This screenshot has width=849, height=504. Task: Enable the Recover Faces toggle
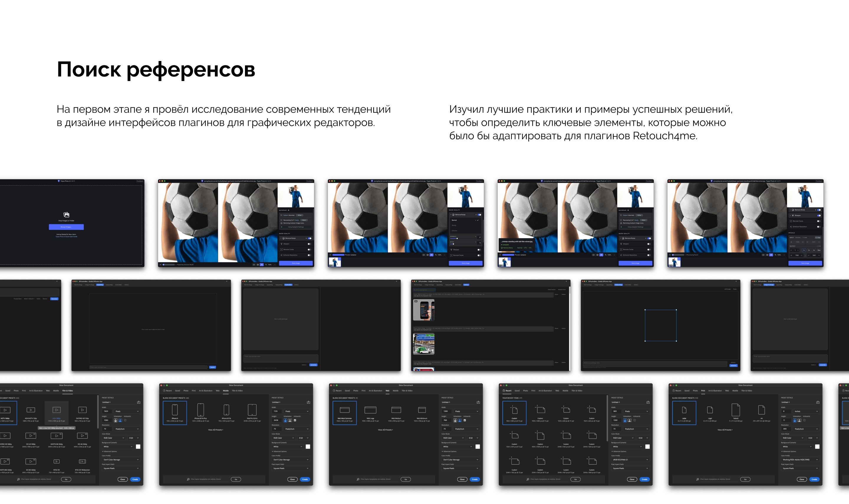pos(650,250)
